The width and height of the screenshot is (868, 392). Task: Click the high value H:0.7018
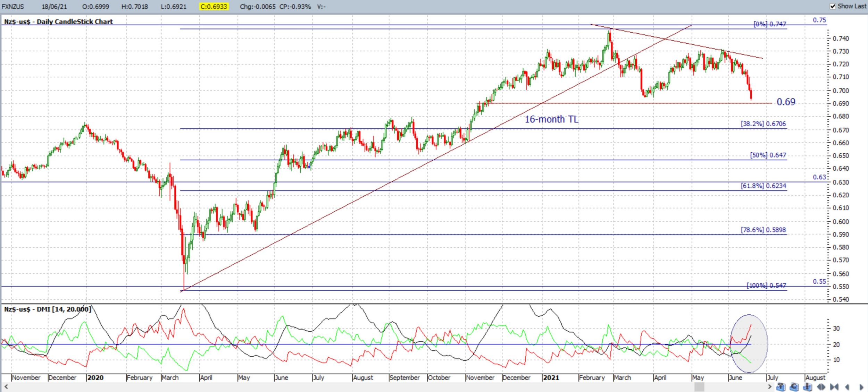[134, 7]
